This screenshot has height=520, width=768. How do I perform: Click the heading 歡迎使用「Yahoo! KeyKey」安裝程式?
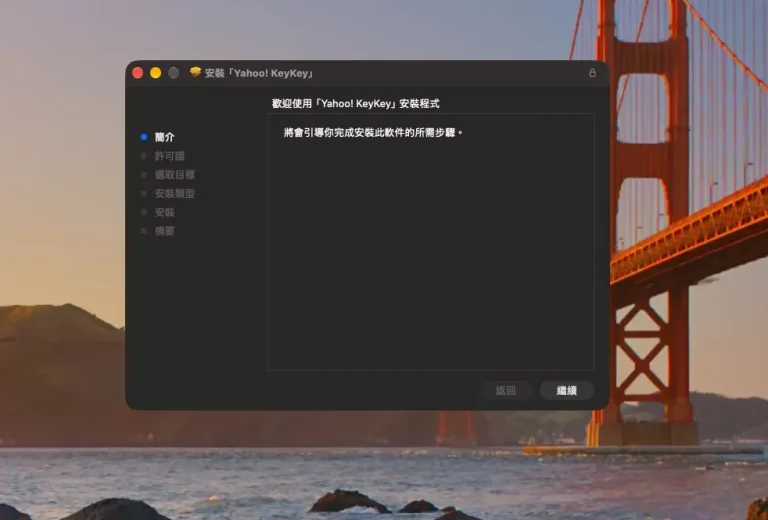click(356, 104)
